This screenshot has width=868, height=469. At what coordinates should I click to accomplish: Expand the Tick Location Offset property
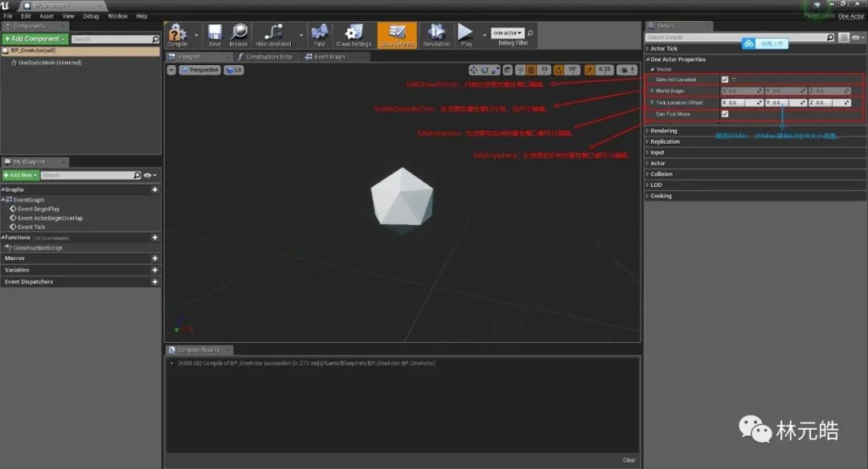point(652,102)
